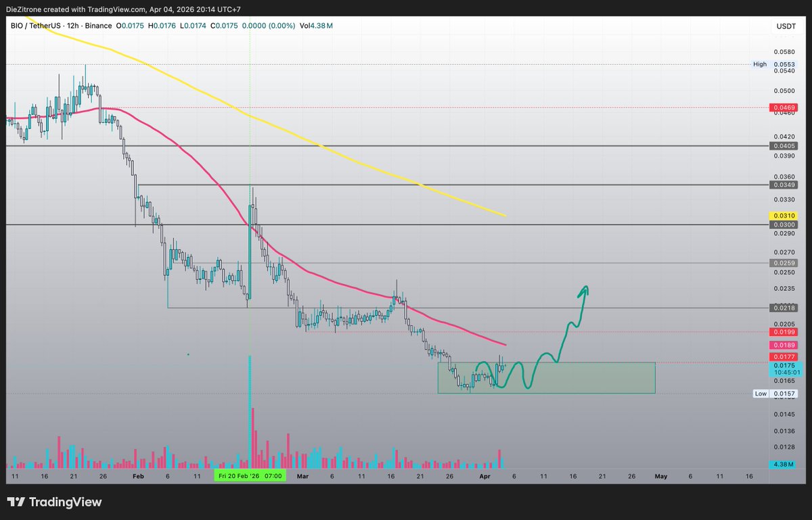
Task: Click the Mar label on time axis
Action: pos(302,476)
